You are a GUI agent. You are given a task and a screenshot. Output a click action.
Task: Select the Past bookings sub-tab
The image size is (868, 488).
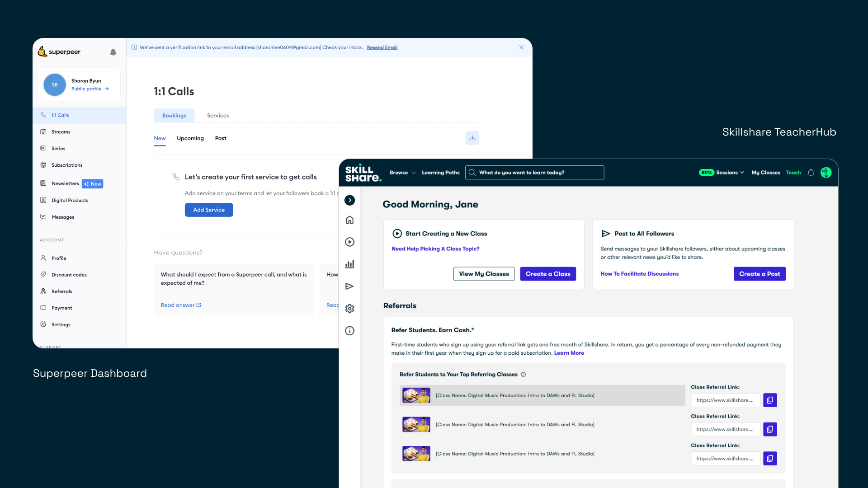click(x=221, y=138)
